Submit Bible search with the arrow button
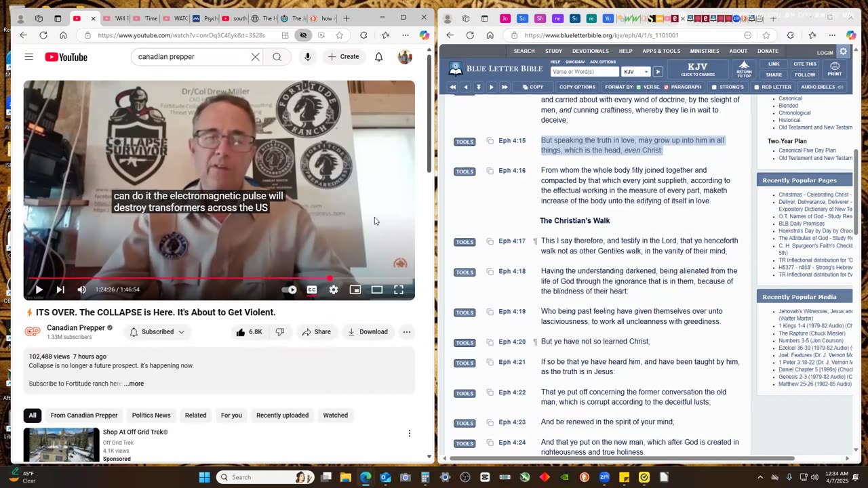The height and width of the screenshot is (488, 868). click(658, 72)
